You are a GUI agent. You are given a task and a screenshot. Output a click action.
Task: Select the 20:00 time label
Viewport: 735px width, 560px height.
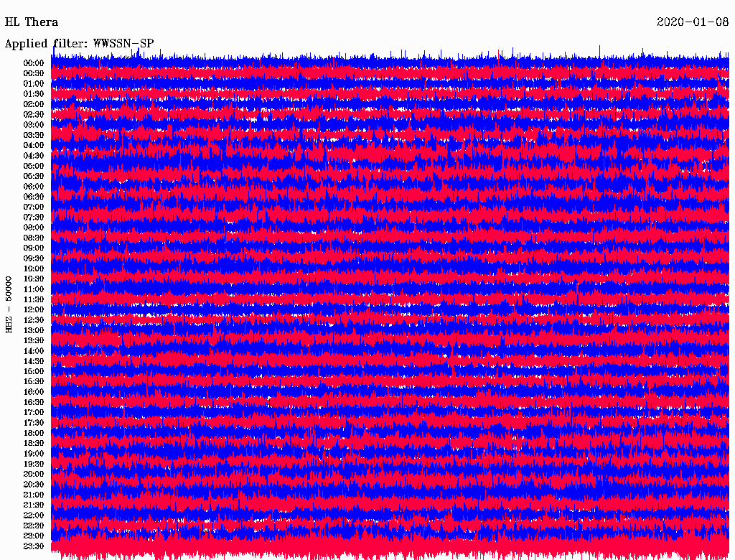click(x=33, y=475)
